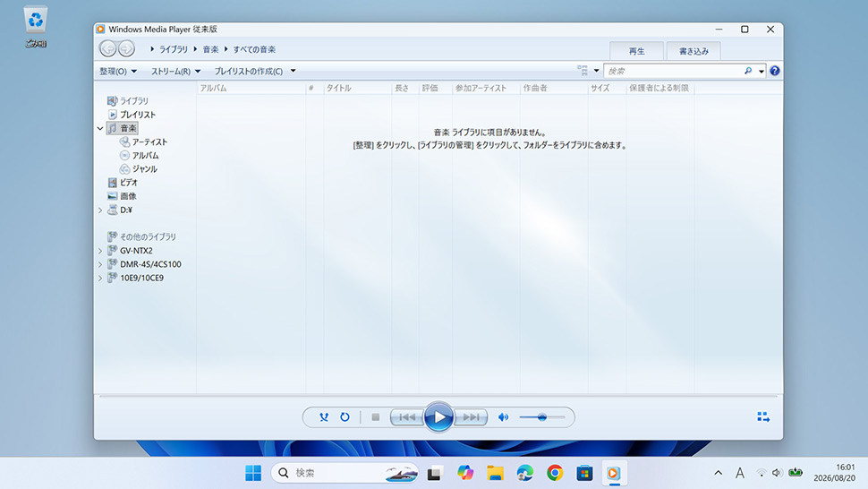The image size is (868, 489).
Task: Open the search options dropdown arrow
Action: click(x=762, y=71)
